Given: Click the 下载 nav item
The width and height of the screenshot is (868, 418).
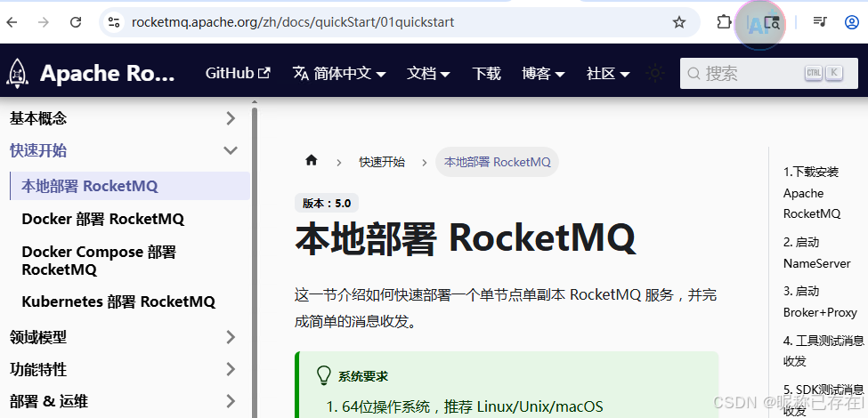Looking at the screenshot, I should [486, 73].
